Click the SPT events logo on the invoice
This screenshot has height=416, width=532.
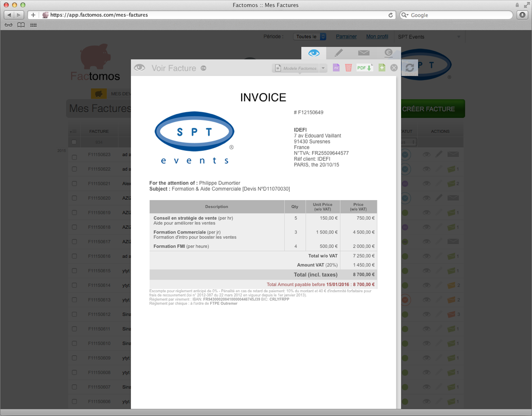[x=195, y=138]
